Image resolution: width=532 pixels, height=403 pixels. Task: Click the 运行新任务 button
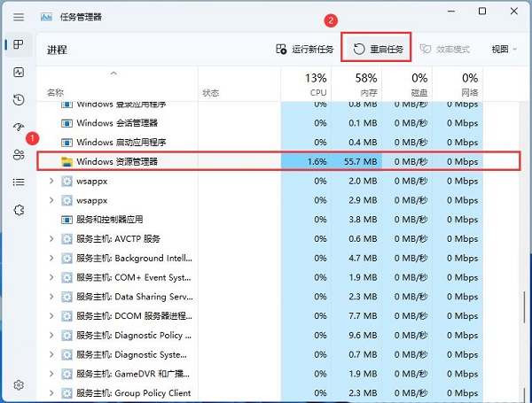[x=304, y=50]
